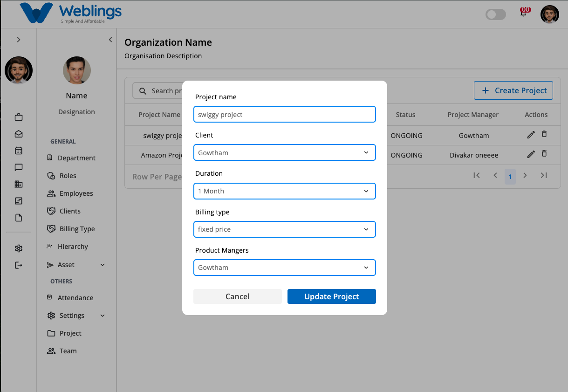The width and height of the screenshot is (568, 392).
Task: Click the Project name input field
Action: [285, 114]
